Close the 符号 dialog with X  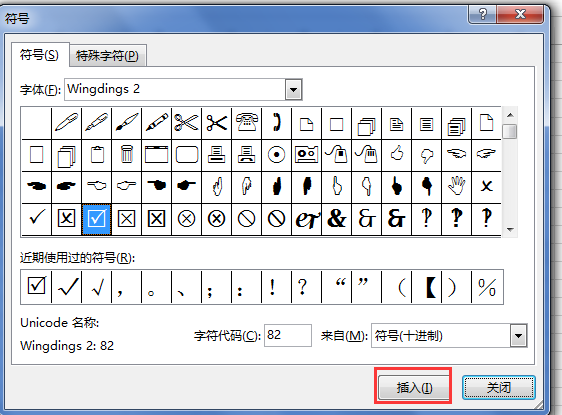[520, 14]
